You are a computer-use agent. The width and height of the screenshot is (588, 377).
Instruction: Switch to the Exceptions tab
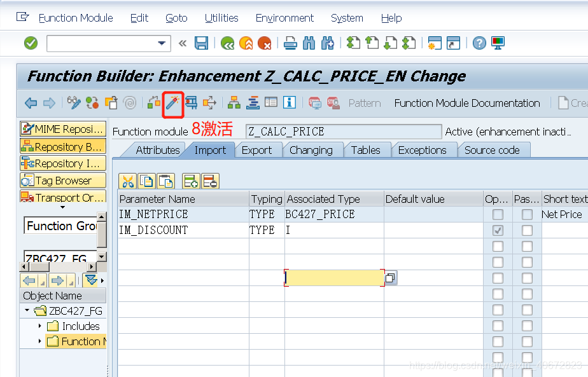(423, 150)
